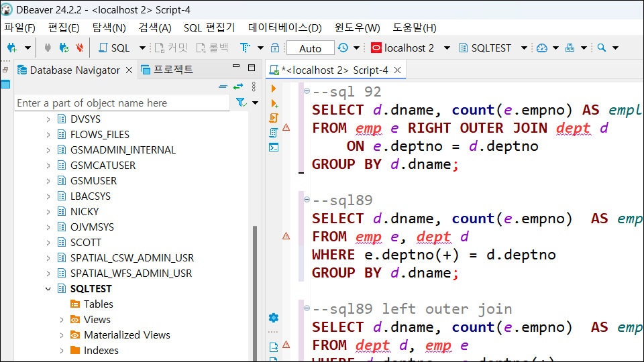Viewport: 644px width, 362px height.
Task: Close the Script-4 editor tab
Action: point(397,70)
